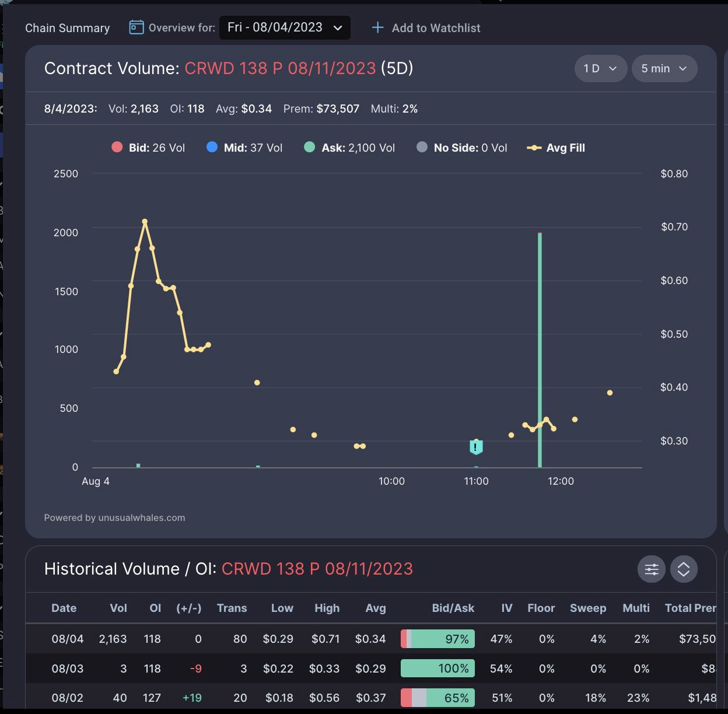Sort the table by the IV column header

506,608
